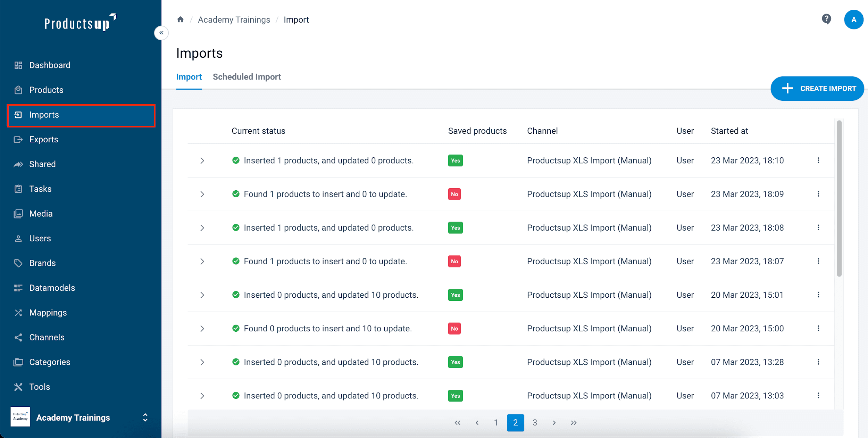Expand the 20 Mar 2023, 15:01 import row
The image size is (868, 438).
202,295
